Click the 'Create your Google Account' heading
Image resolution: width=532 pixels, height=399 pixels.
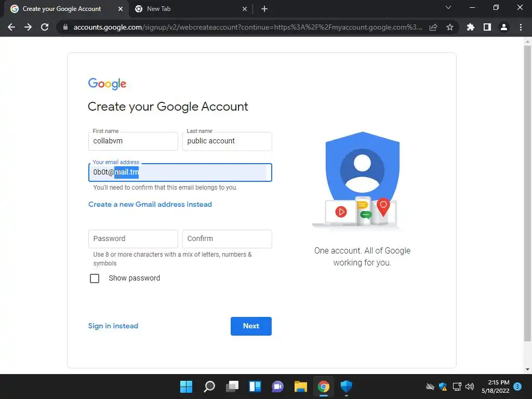(x=168, y=107)
